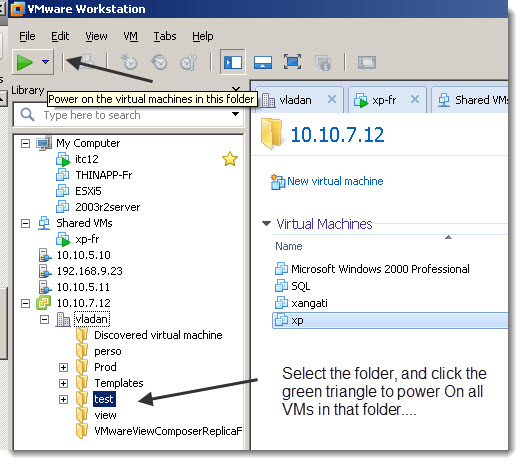This screenshot has height=465, width=523.
Task: Select xp-fr under Shared VMs
Action: pos(87,239)
